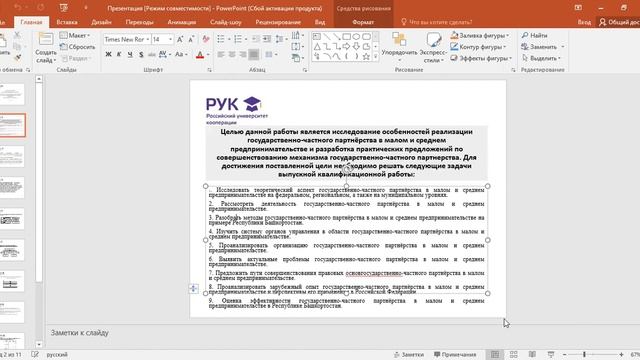Select the oval shape
640x360 pixels.
click(356, 37)
